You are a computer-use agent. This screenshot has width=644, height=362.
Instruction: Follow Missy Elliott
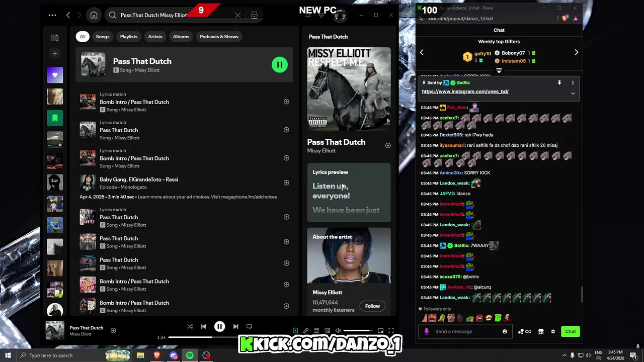372,306
